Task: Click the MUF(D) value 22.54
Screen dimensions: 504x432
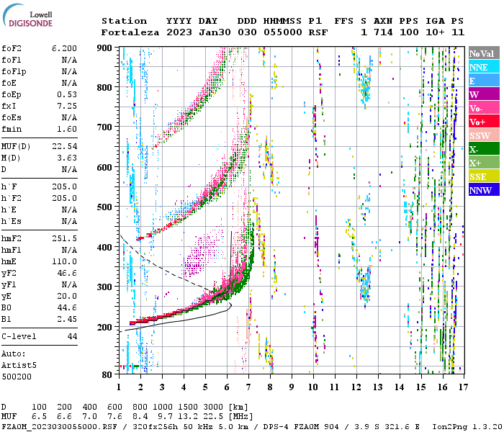Action: [65, 147]
